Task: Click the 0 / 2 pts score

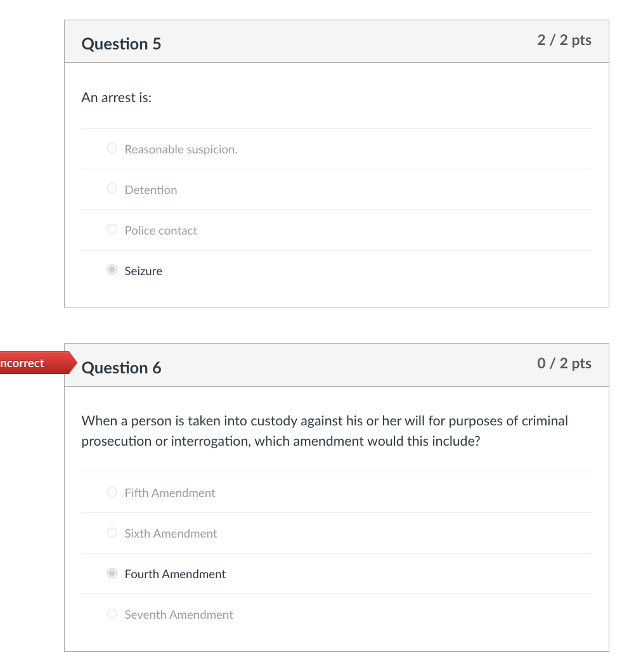Action: click(x=564, y=363)
